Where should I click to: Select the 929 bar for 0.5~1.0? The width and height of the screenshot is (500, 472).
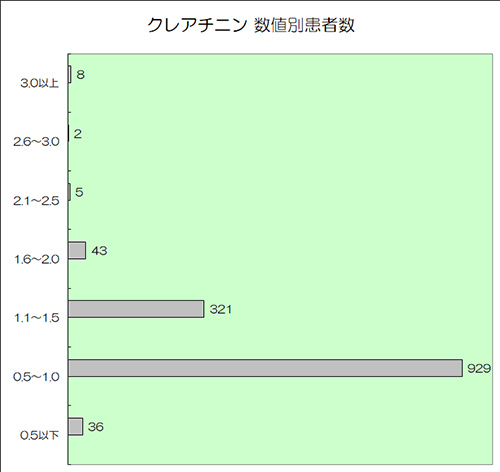click(265, 368)
